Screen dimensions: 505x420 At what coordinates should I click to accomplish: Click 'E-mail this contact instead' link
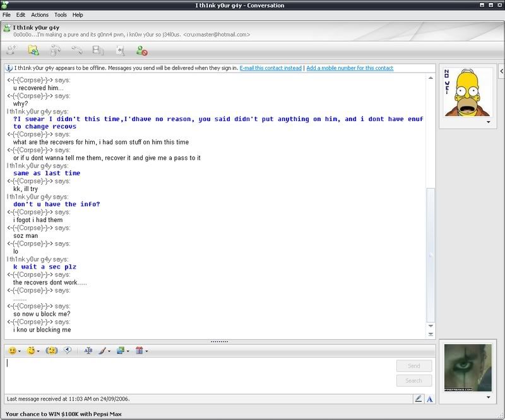270,68
